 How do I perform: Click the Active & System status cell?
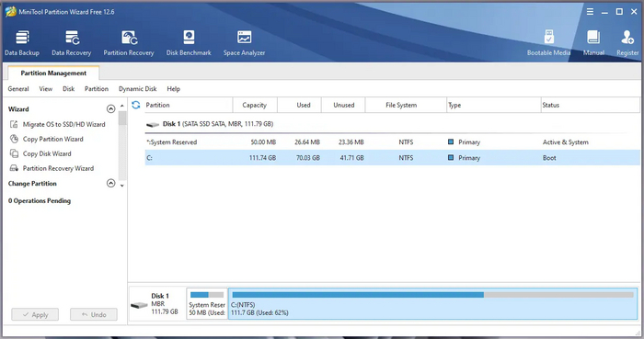click(566, 142)
